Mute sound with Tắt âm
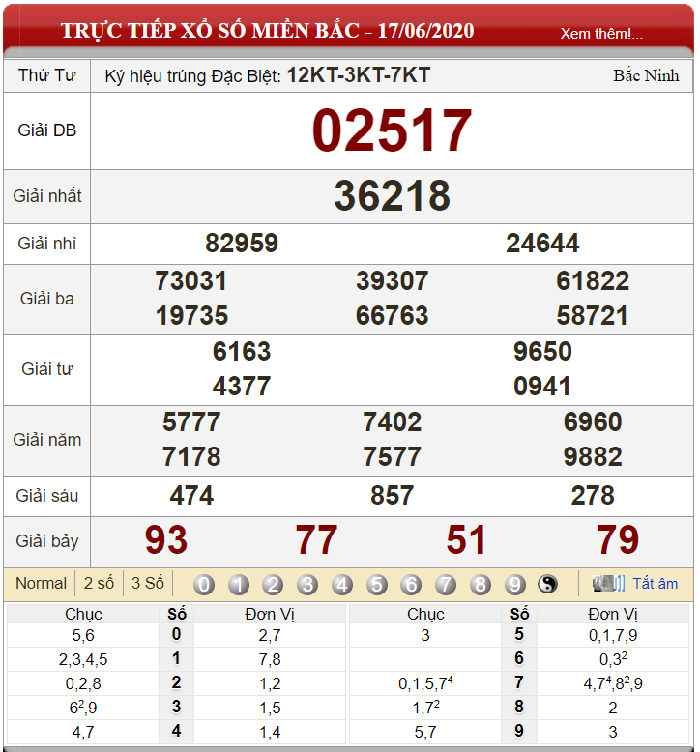 tap(655, 583)
